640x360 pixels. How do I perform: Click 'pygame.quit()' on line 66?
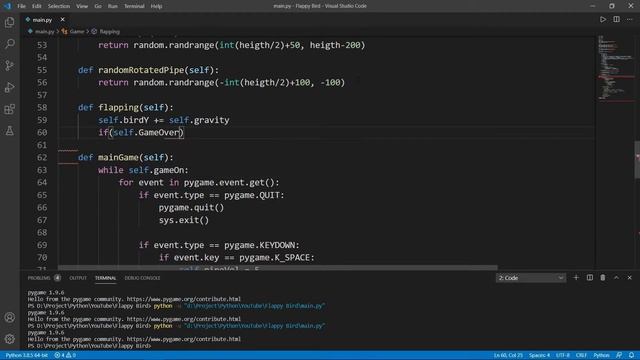(191, 208)
